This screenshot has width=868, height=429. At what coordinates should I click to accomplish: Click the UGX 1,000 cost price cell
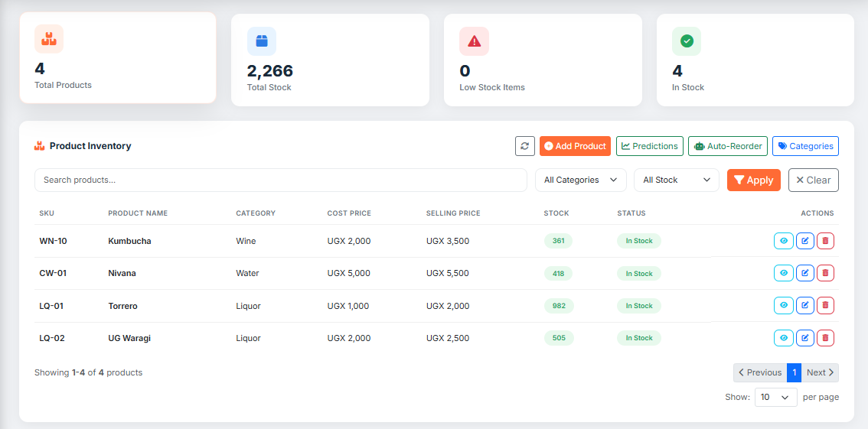[x=348, y=306]
